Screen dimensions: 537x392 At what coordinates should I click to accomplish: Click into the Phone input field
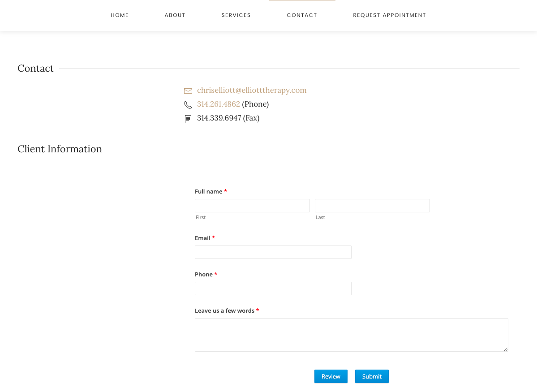[x=273, y=289]
